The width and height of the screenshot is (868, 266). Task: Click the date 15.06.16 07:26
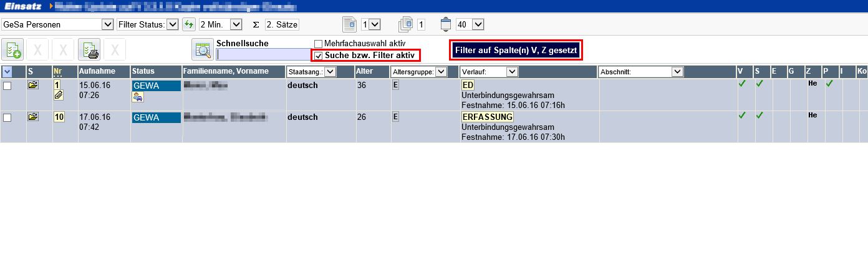tap(95, 90)
